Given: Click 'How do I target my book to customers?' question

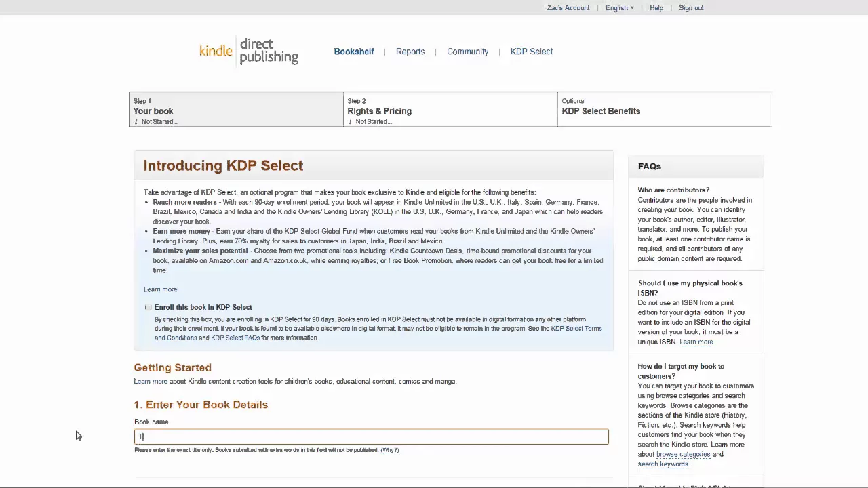Looking at the screenshot, I should (x=681, y=371).
